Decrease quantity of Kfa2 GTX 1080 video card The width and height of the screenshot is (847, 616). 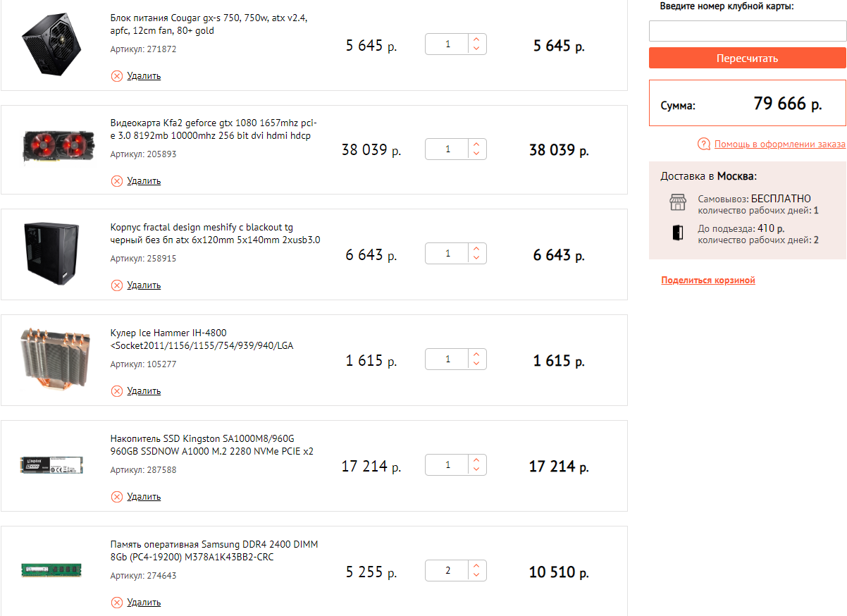pos(477,154)
